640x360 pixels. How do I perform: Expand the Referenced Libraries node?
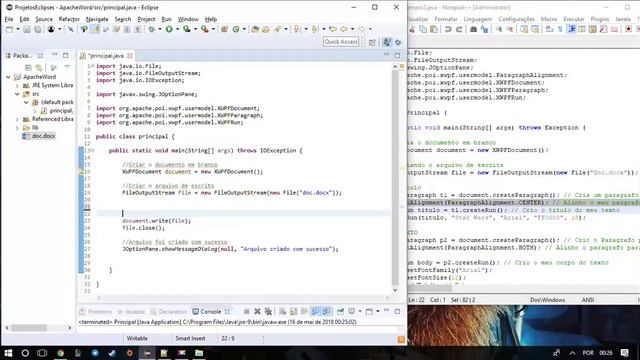pyautogui.click(x=17, y=119)
